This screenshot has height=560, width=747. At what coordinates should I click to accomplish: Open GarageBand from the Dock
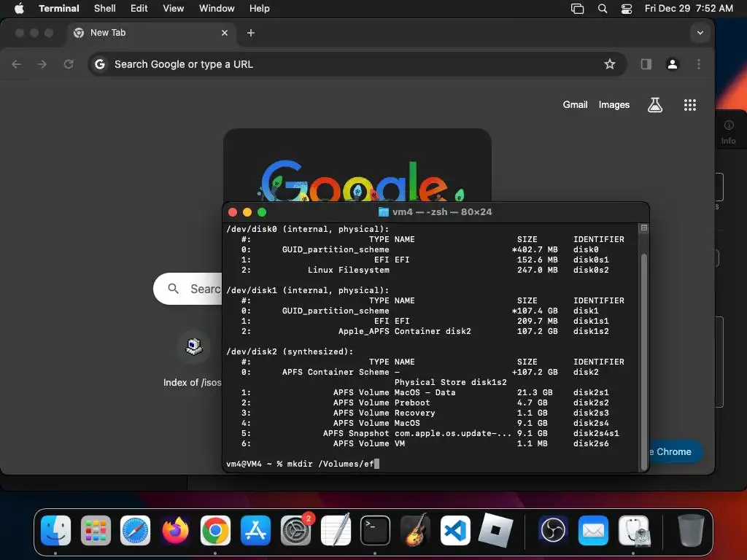415,529
